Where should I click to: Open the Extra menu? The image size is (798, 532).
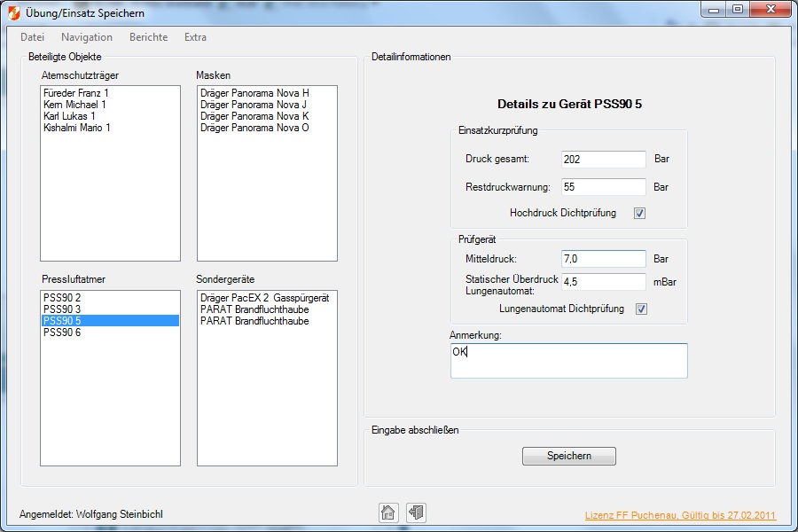coord(195,37)
